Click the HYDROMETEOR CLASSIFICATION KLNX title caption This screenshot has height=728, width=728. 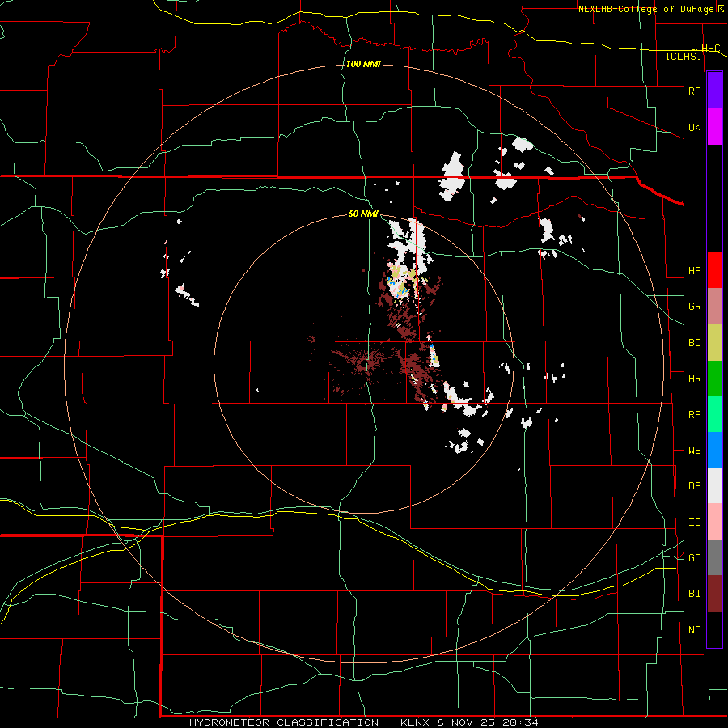pyautogui.click(x=363, y=722)
